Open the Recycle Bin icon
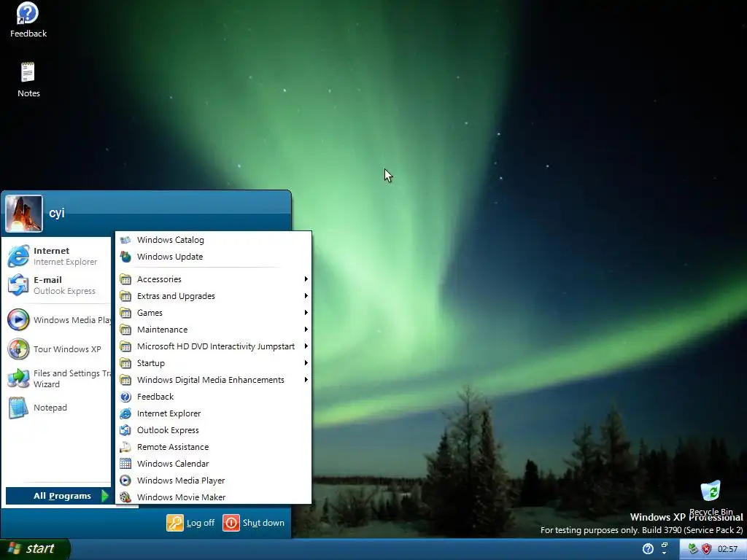 (x=711, y=491)
